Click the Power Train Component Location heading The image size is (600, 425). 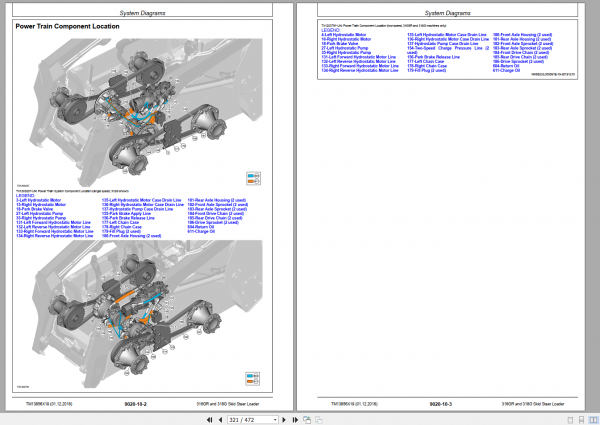67,26
